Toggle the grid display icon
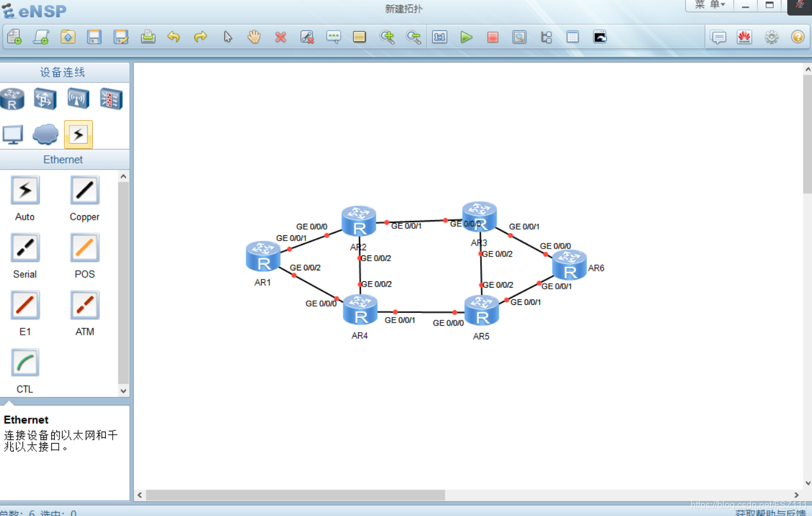 click(x=573, y=37)
